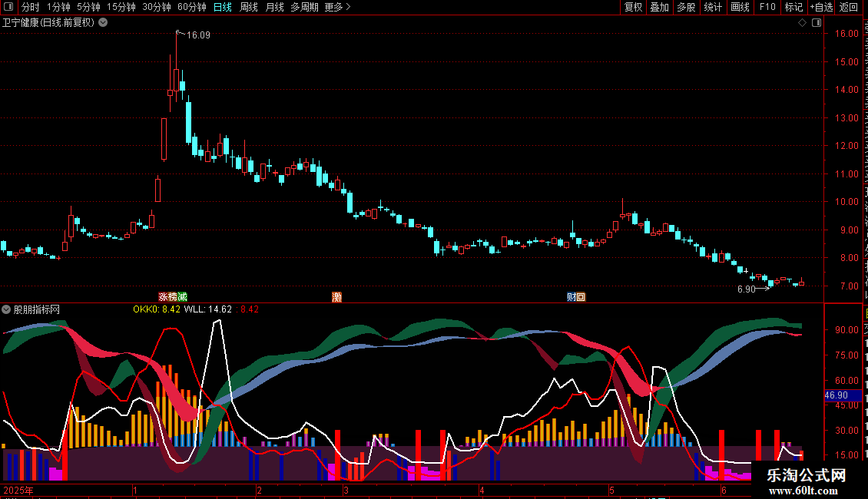
Task: Click the 16.09 high price label
Action: [198, 35]
